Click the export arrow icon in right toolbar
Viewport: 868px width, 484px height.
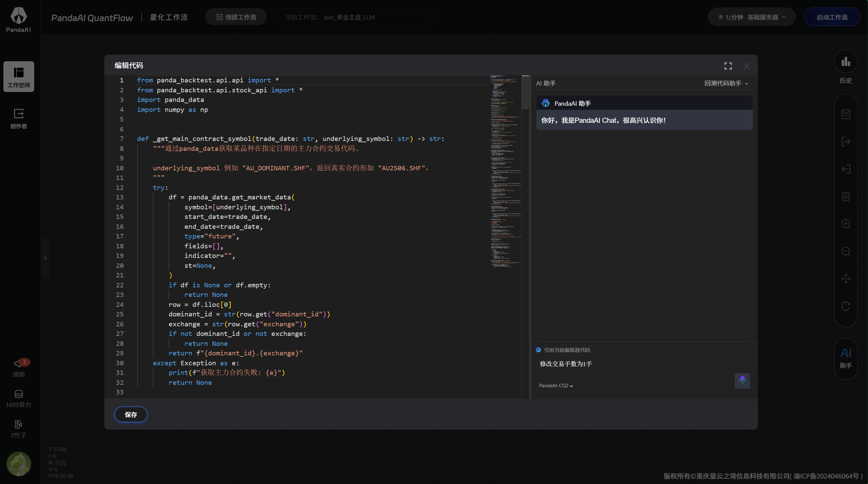tap(846, 142)
